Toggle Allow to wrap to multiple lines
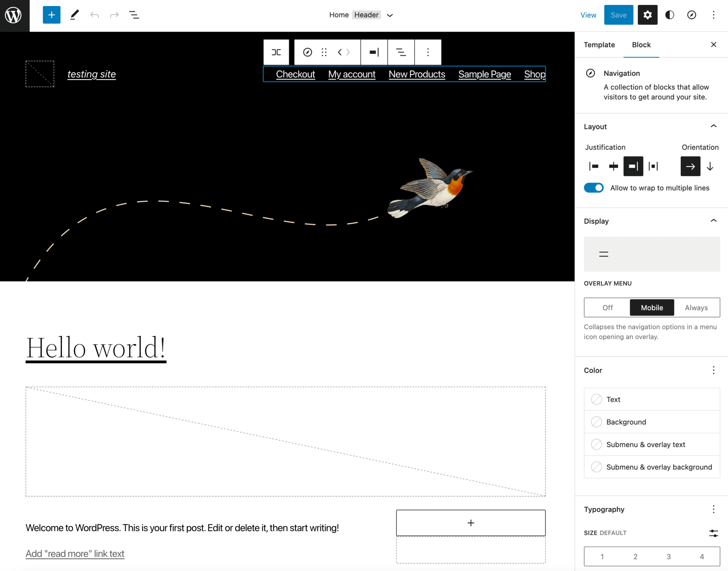The height and width of the screenshot is (571, 728). click(x=594, y=188)
